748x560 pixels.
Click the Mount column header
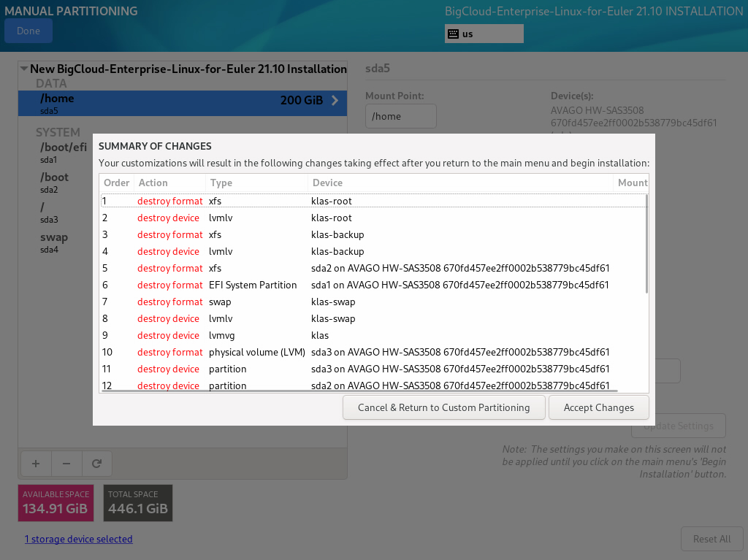pos(630,183)
